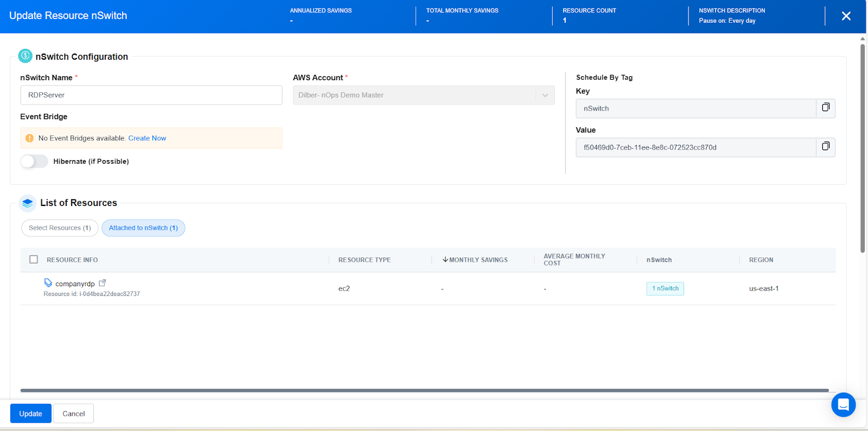Click the Cancel button

coord(74,414)
